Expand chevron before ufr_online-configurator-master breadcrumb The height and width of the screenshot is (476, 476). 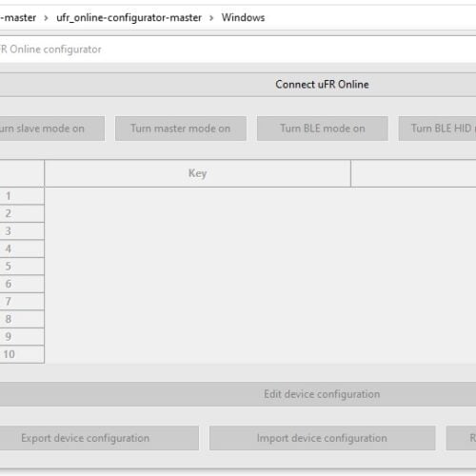pos(46,18)
